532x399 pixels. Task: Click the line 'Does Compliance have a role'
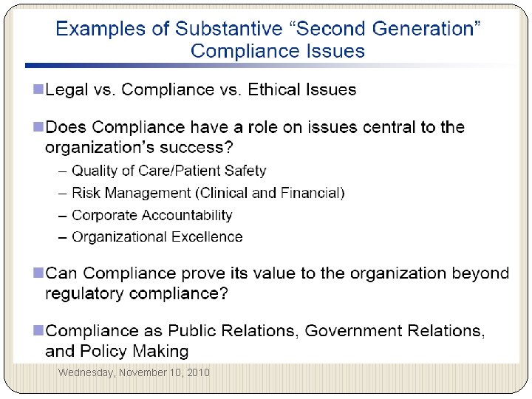[x=255, y=127]
